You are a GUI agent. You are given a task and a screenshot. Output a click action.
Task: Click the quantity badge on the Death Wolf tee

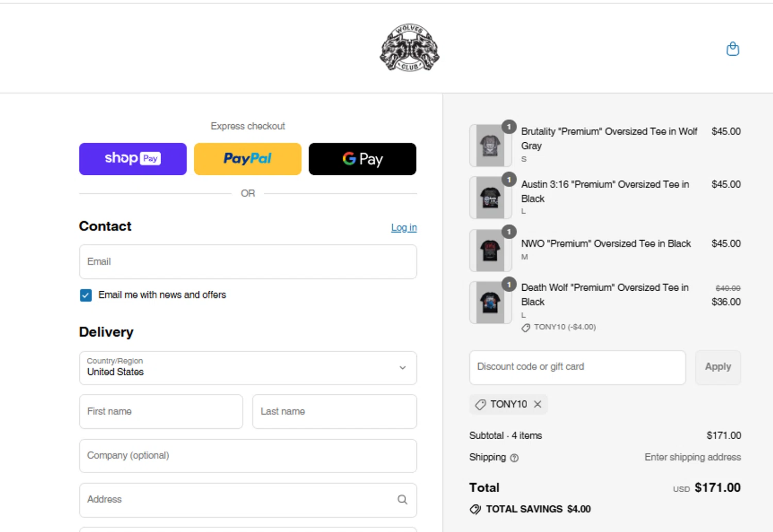tap(509, 285)
